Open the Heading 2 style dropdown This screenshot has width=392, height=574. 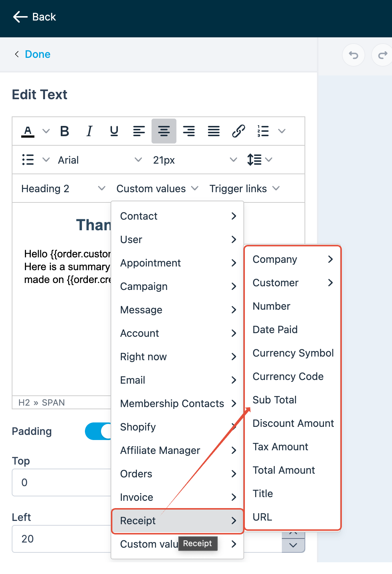pyautogui.click(x=63, y=189)
